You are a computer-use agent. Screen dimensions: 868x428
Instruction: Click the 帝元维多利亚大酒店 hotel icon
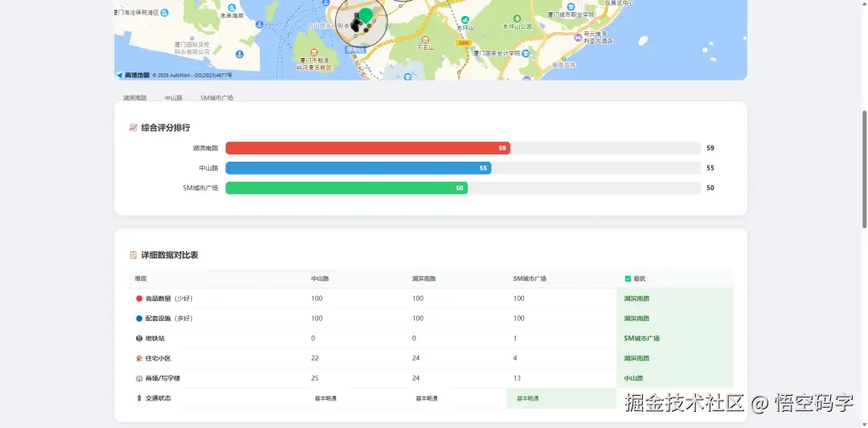[x=578, y=37]
